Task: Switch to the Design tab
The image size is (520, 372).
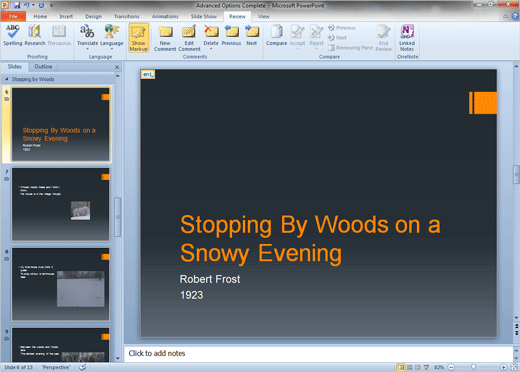Action: pyautogui.click(x=93, y=16)
